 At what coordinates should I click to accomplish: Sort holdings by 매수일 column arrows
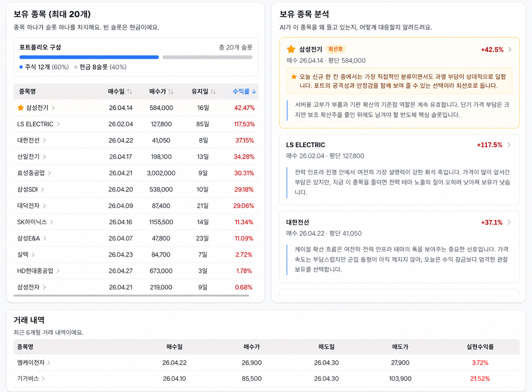(129, 92)
